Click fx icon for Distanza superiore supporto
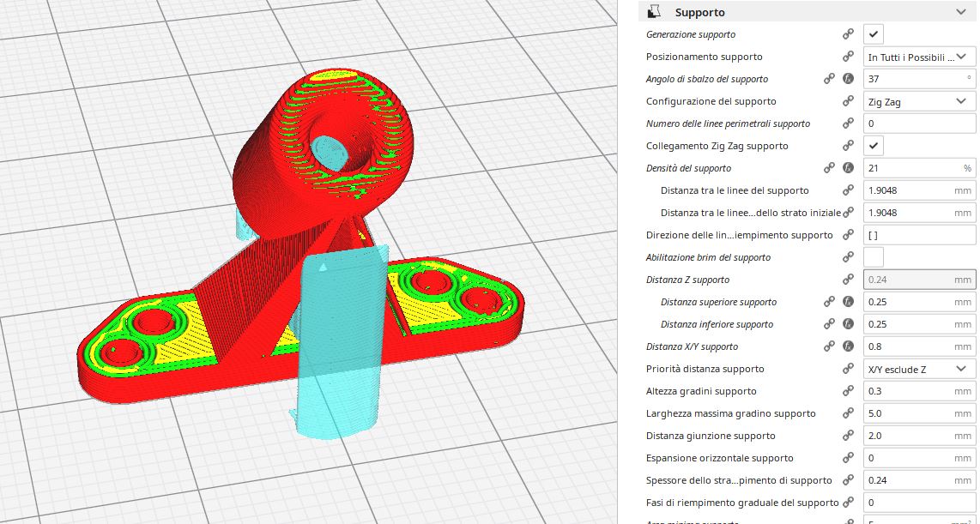This screenshot has height=524, width=980. (x=848, y=302)
